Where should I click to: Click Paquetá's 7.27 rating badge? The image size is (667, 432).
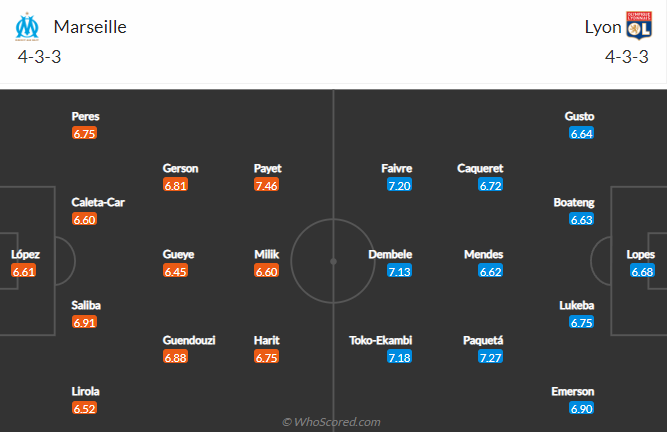click(x=490, y=358)
